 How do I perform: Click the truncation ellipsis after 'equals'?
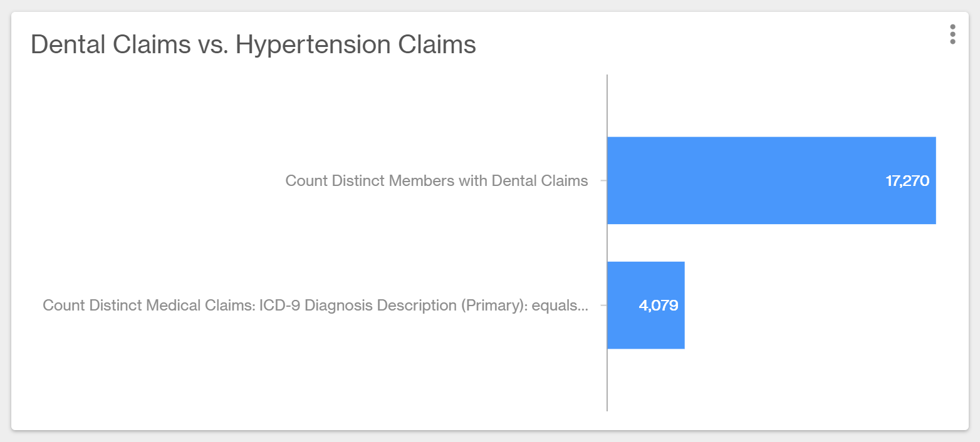click(x=581, y=307)
